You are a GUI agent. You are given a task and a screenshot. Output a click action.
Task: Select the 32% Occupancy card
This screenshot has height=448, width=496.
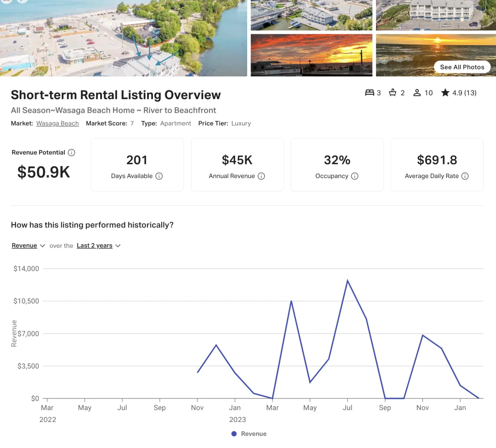tap(337, 164)
